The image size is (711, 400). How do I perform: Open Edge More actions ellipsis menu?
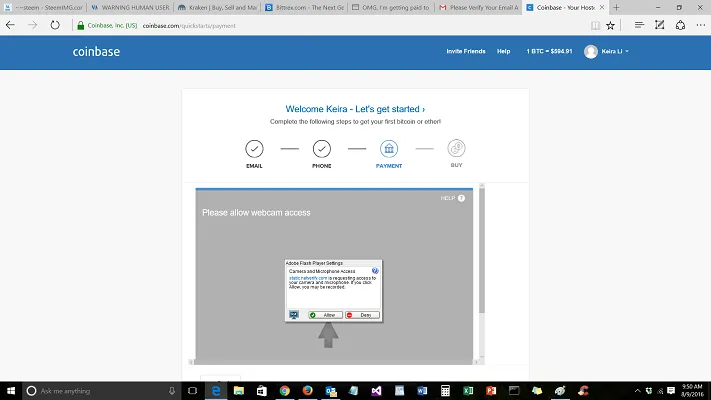pyautogui.click(x=701, y=25)
